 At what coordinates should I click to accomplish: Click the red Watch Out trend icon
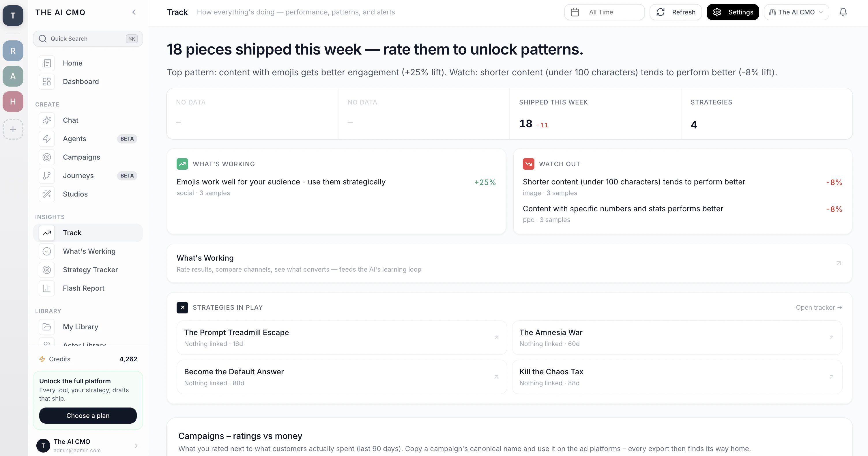(528, 164)
